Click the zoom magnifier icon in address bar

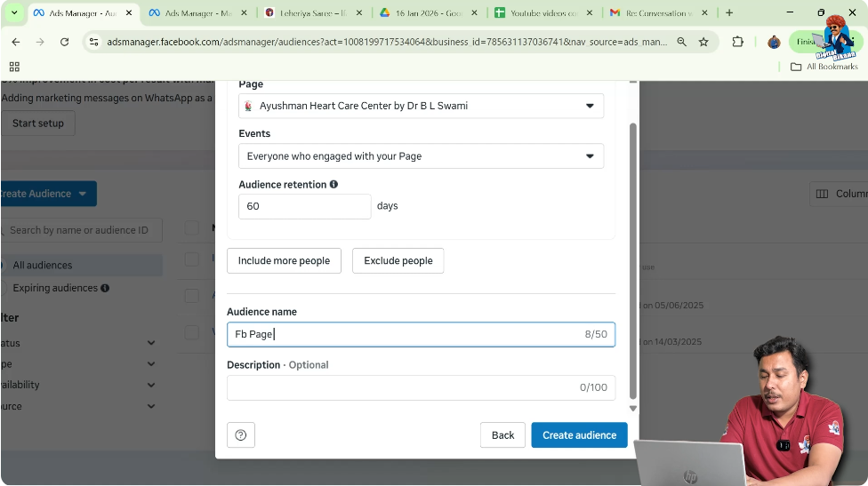[x=681, y=42]
